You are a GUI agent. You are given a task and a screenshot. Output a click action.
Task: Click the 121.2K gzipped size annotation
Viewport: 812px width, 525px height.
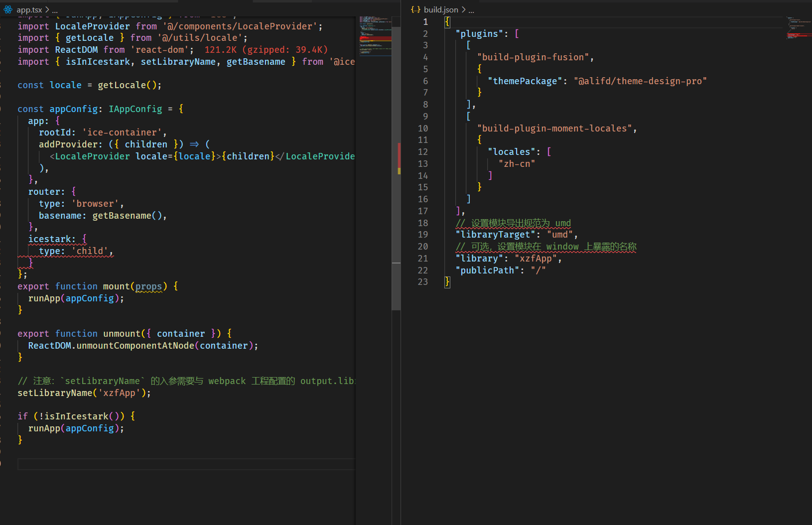(x=266, y=50)
